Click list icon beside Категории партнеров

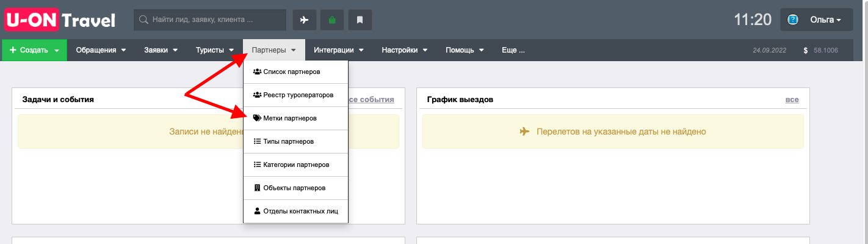(x=257, y=165)
